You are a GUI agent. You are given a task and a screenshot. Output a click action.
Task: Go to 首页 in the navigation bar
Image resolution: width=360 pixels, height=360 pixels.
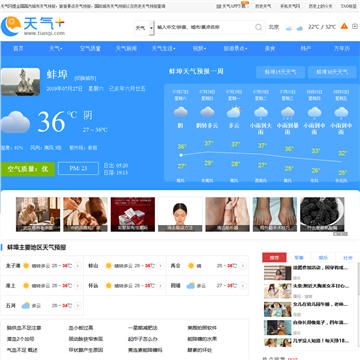[x=18, y=49]
